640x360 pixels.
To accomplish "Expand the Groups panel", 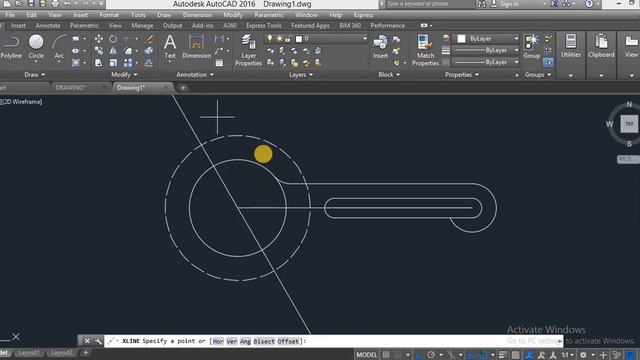I will click(538, 75).
